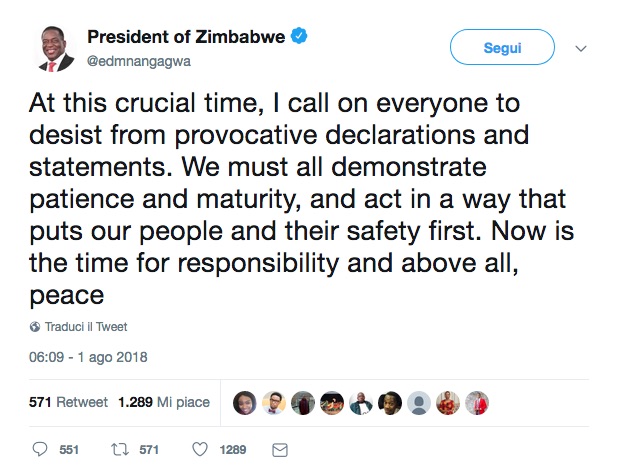Screen dimensions: 623x471
Task: Open the President of Zimbabwe profile photo
Action: pos(50,48)
